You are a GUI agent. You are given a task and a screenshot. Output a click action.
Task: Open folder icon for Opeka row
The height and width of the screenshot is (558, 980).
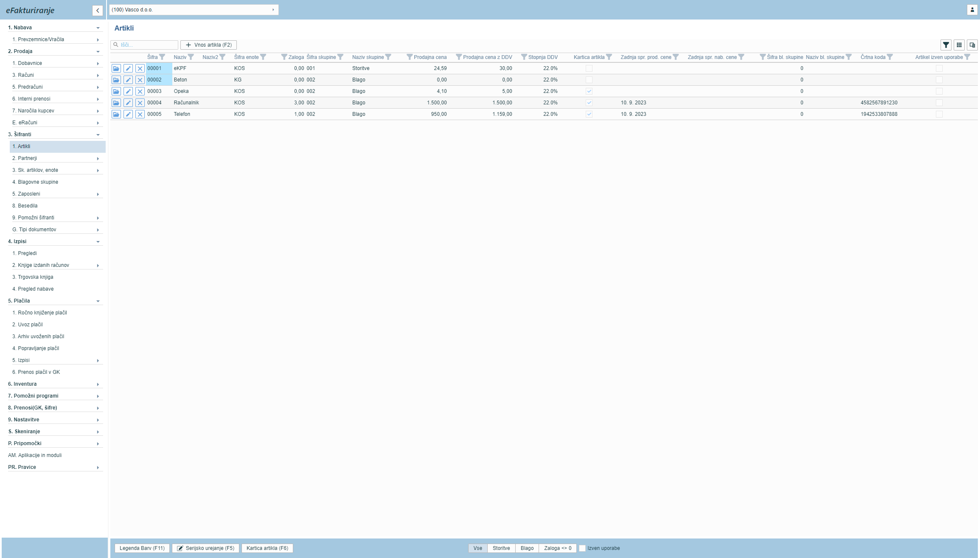click(116, 91)
